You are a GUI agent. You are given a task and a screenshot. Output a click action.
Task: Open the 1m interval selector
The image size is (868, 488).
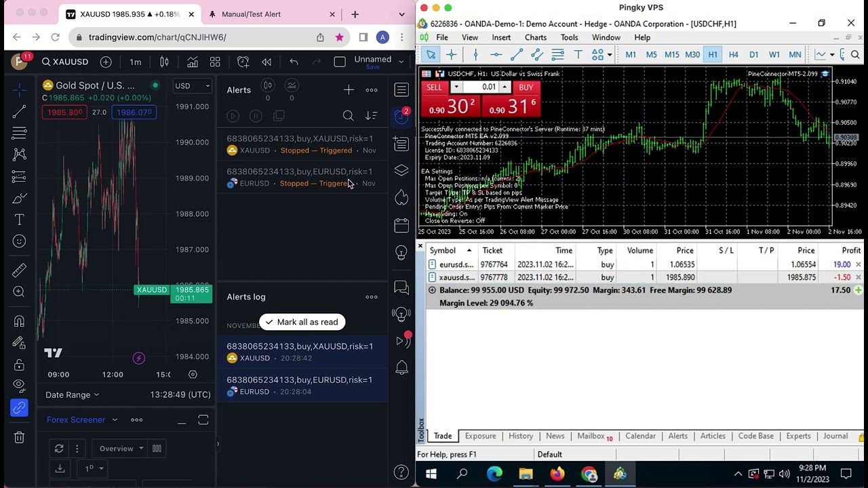click(x=136, y=62)
